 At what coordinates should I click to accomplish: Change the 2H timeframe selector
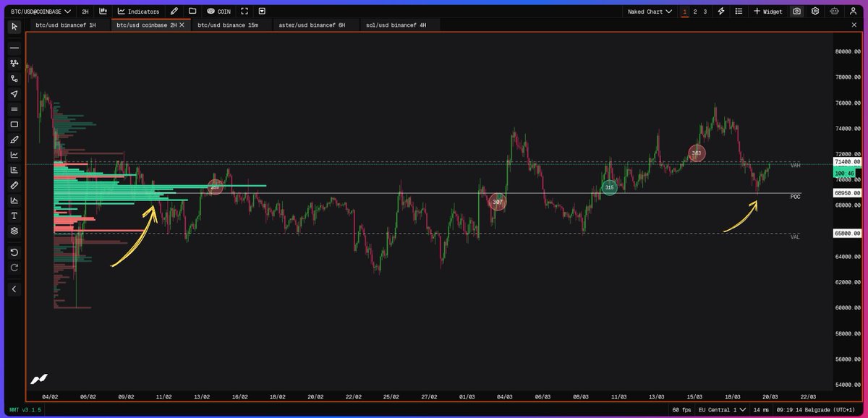(85, 12)
